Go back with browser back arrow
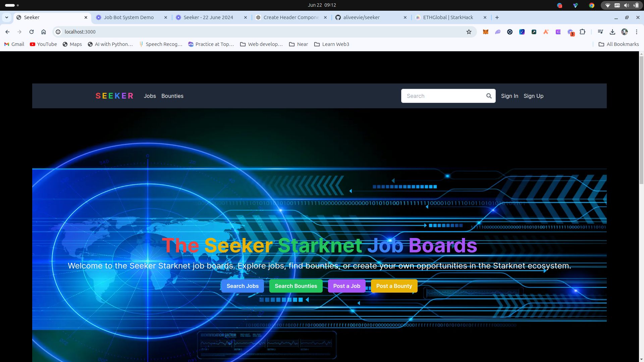The image size is (644, 362). click(7, 32)
